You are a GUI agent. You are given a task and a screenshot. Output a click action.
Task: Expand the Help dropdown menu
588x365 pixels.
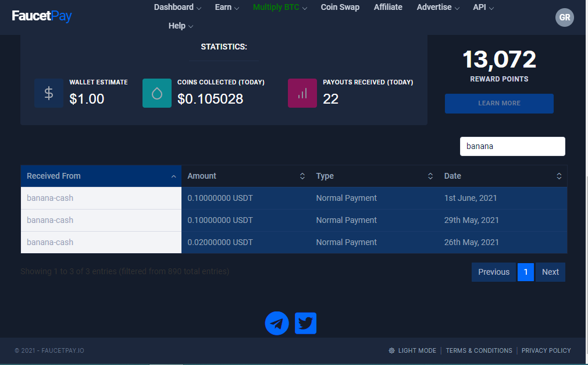181,26
